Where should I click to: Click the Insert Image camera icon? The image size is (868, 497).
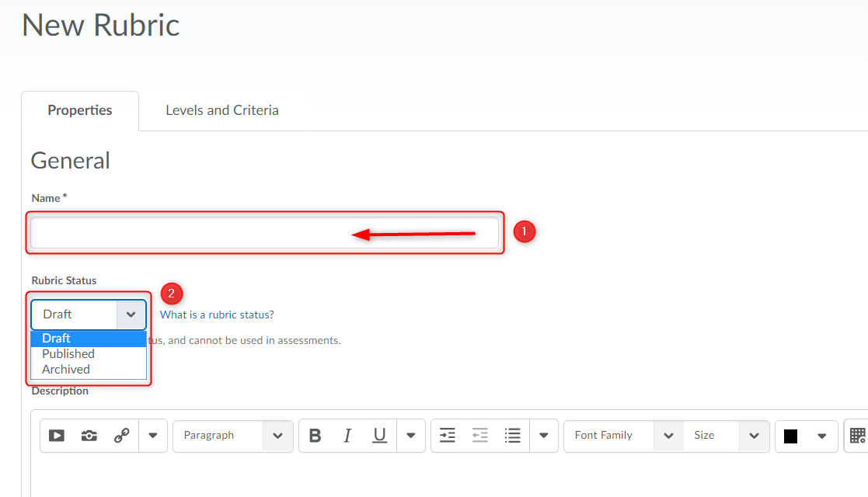pyautogui.click(x=89, y=436)
